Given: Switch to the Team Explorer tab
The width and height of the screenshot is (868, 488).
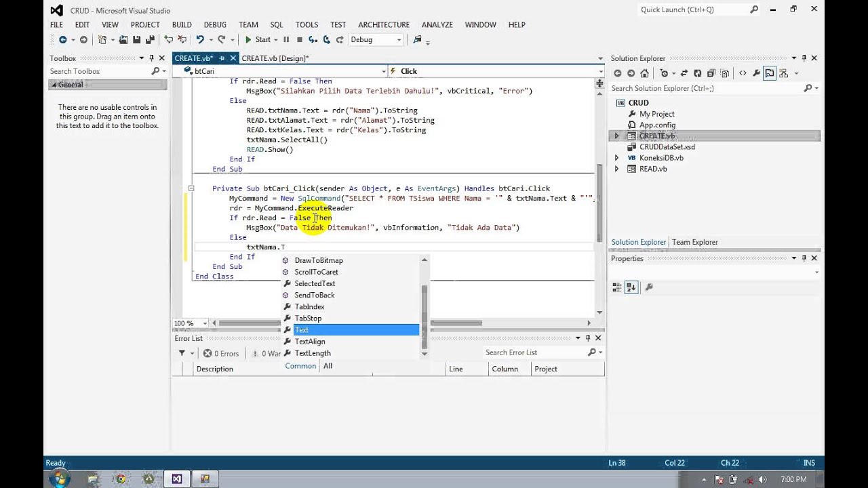Looking at the screenshot, I should point(694,242).
